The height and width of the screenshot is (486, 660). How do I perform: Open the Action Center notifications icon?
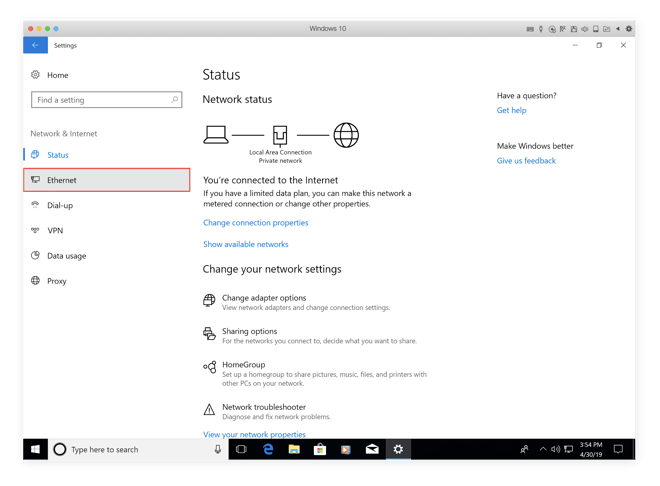(618, 449)
